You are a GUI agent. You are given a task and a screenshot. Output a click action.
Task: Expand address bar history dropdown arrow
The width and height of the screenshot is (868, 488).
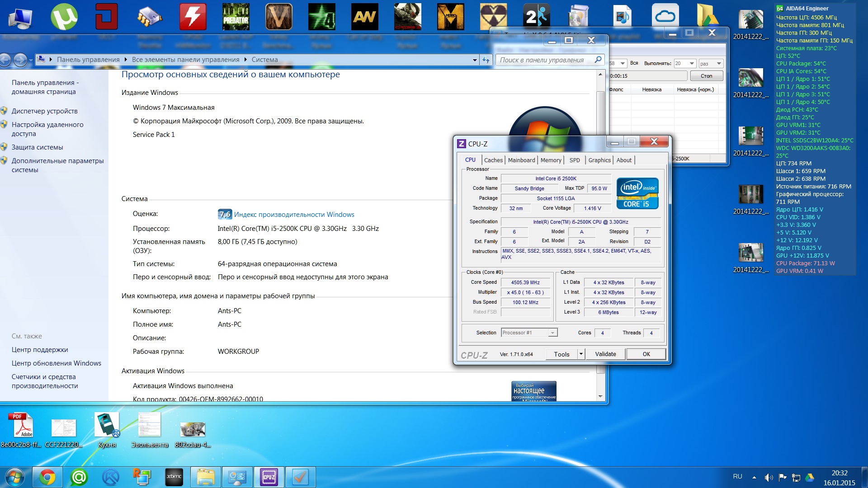475,60
